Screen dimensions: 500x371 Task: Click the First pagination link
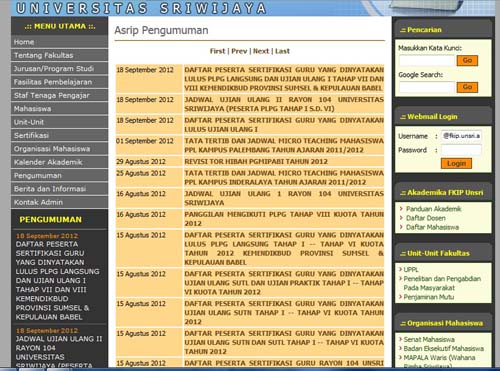coord(217,51)
